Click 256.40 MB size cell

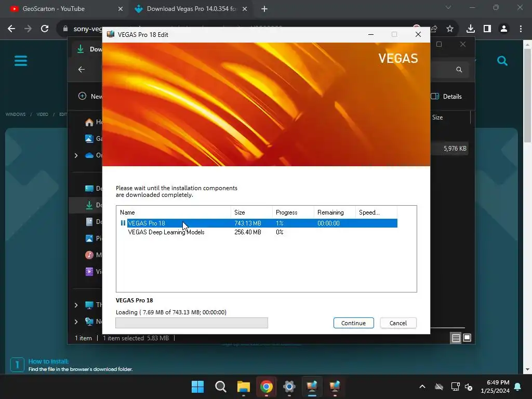coord(248,232)
